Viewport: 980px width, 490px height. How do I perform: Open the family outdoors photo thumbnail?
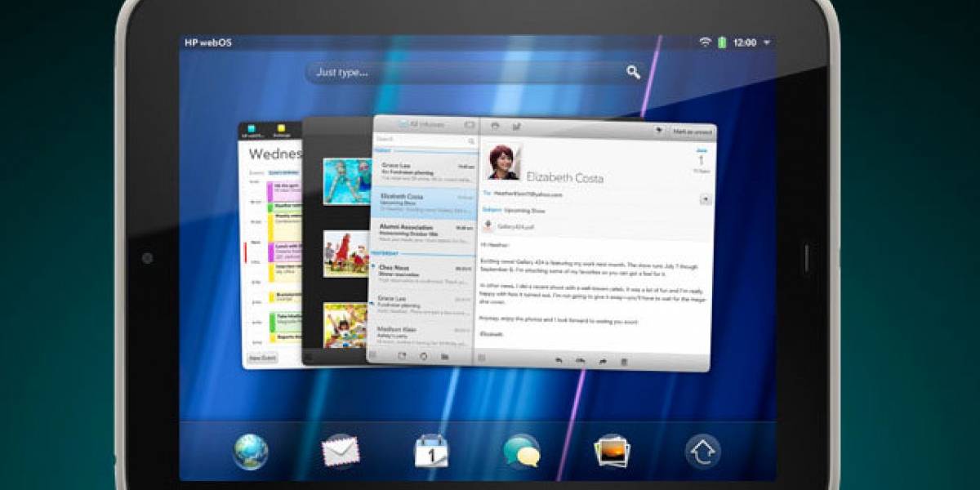pyautogui.click(x=347, y=253)
